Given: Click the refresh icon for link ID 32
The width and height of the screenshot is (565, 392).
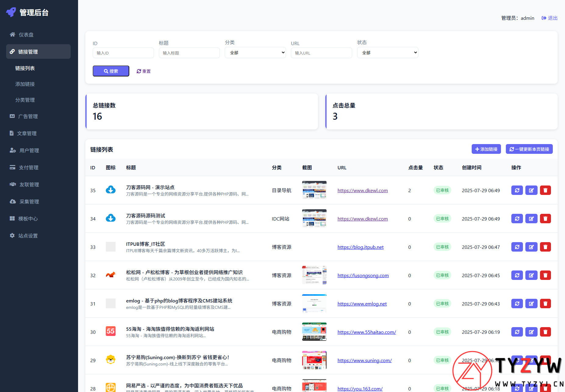Looking at the screenshot, I should (517, 275).
